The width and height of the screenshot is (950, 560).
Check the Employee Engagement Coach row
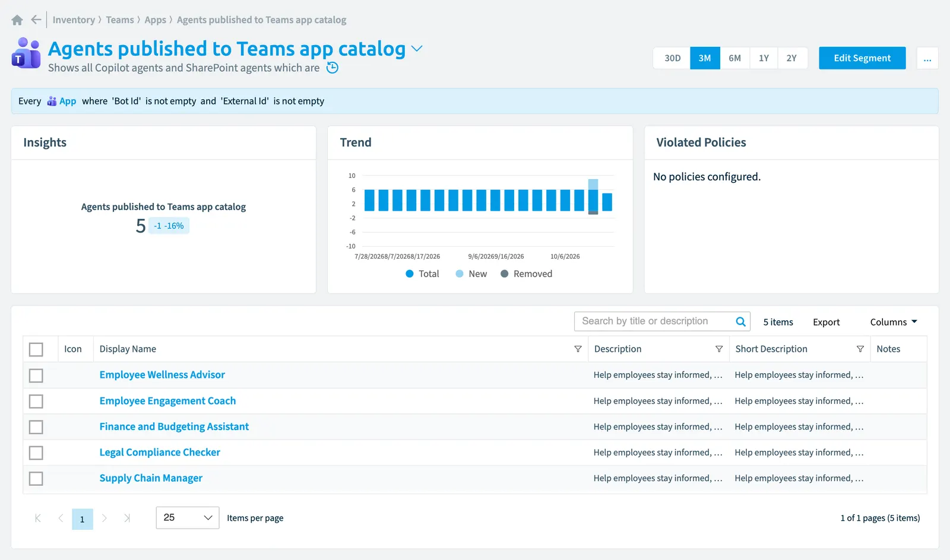pyautogui.click(x=36, y=402)
